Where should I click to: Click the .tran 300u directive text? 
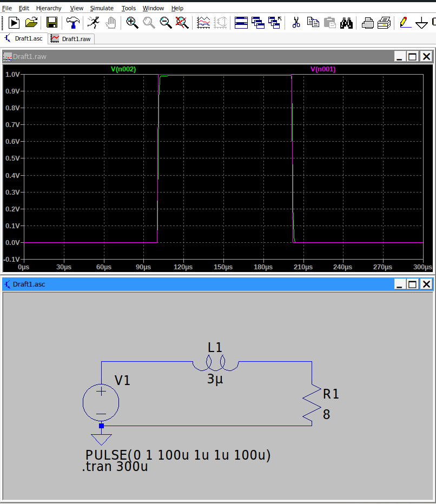pyautogui.click(x=115, y=467)
